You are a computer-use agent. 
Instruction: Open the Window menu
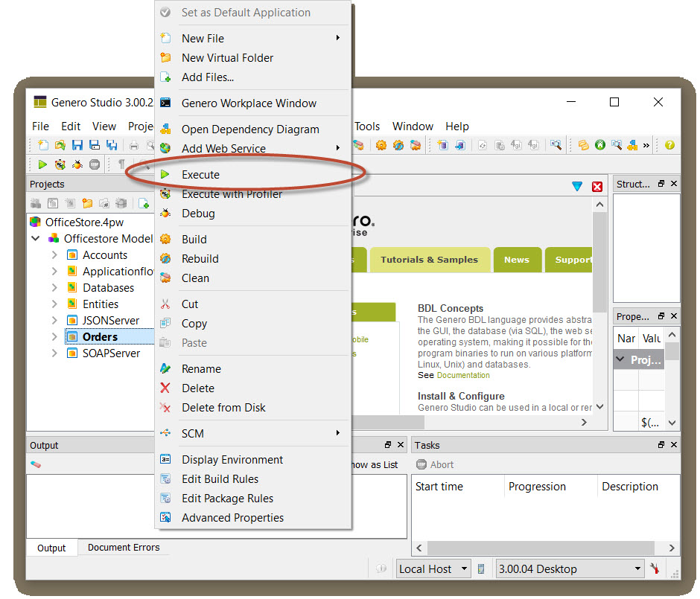point(413,126)
